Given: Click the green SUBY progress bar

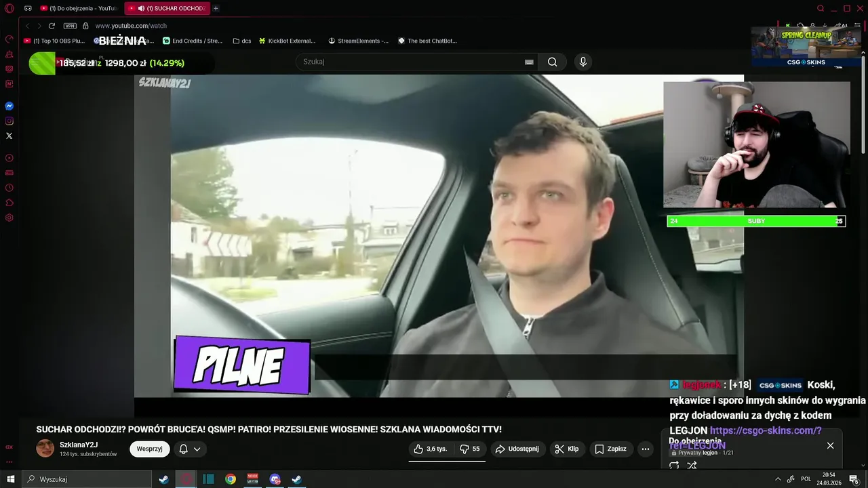Looking at the screenshot, I should click(x=756, y=221).
